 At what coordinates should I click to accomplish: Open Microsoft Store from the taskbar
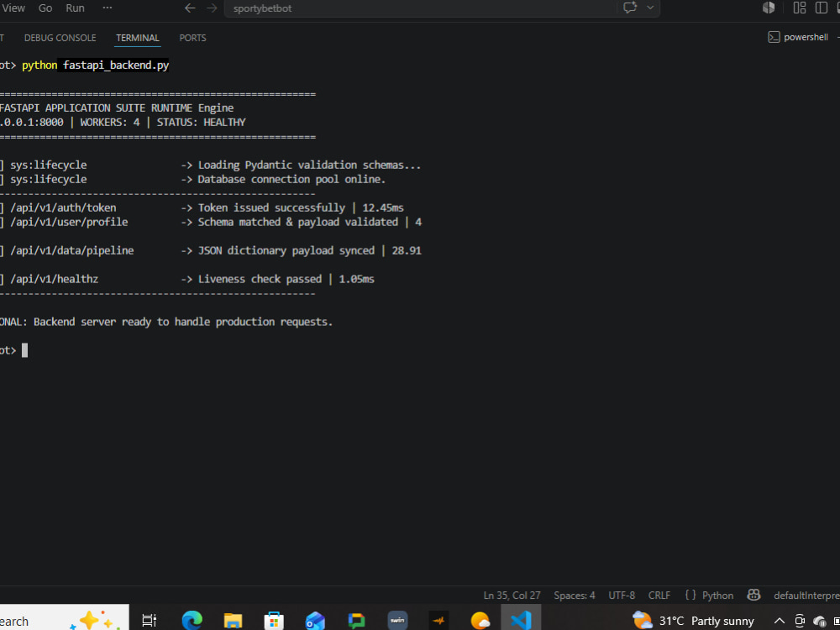point(274,621)
